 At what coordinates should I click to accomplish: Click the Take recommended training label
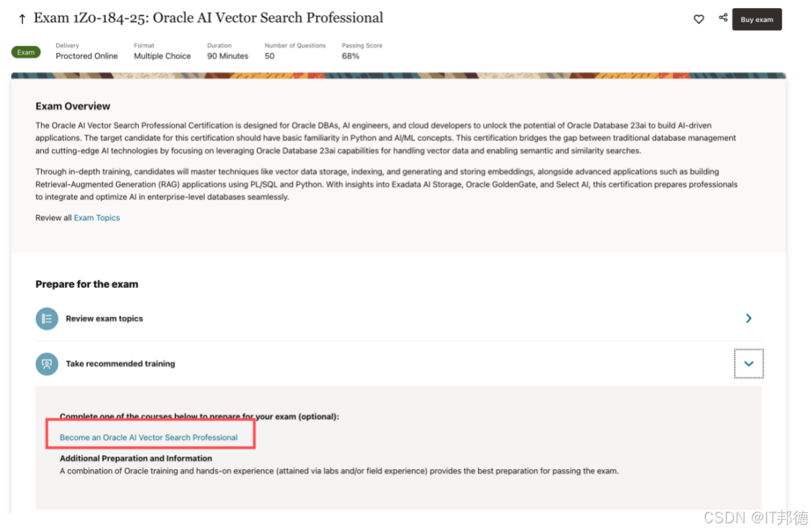120,364
